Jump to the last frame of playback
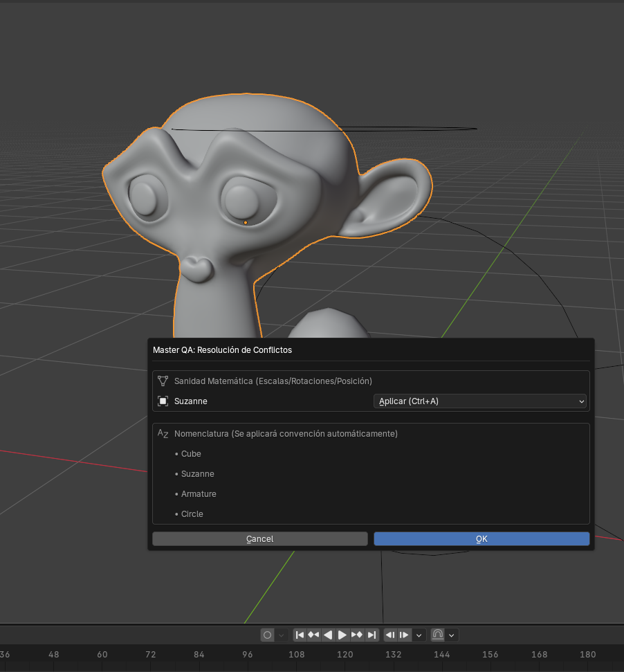624x672 pixels. pyautogui.click(x=371, y=635)
